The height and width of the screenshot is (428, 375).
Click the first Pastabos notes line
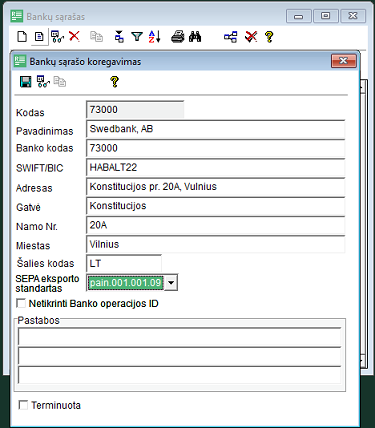pos(179,337)
